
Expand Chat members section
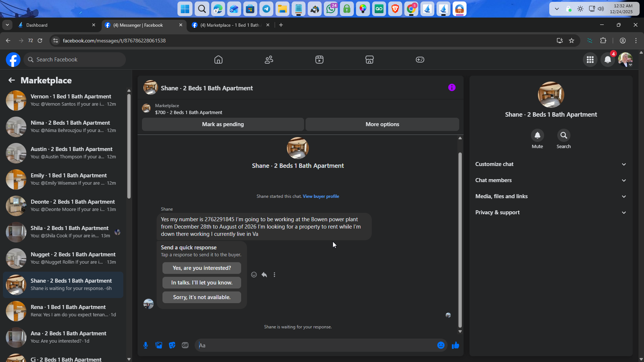pos(551,180)
